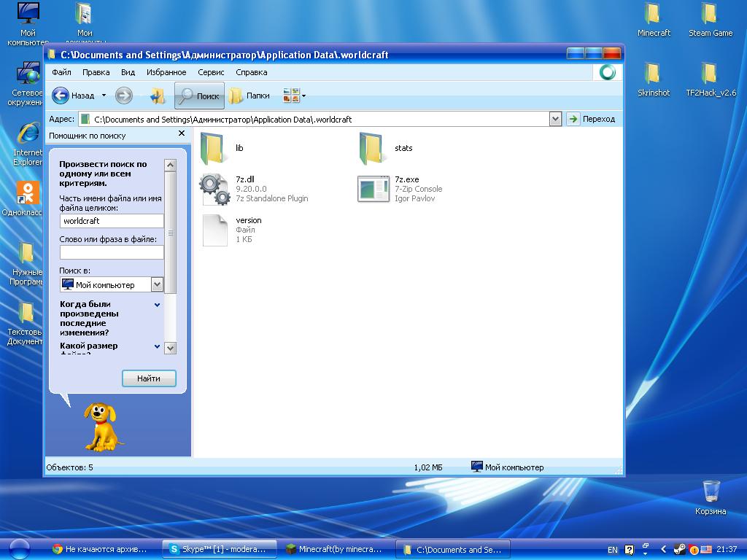Viewport: 747px width, 560px height.
Task: Click the Steam tray icon
Action: 680,550
